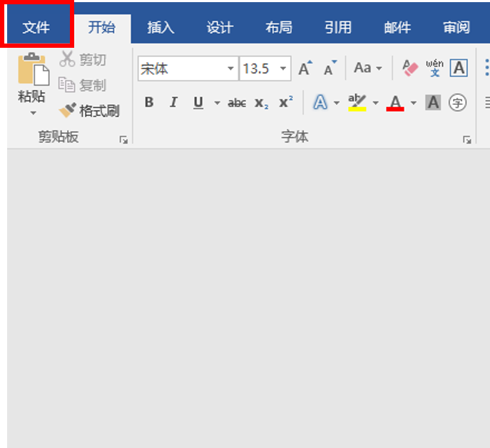This screenshot has width=490, height=448.
Task: Open the 插入 ribbon tab
Action: (161, 28)
